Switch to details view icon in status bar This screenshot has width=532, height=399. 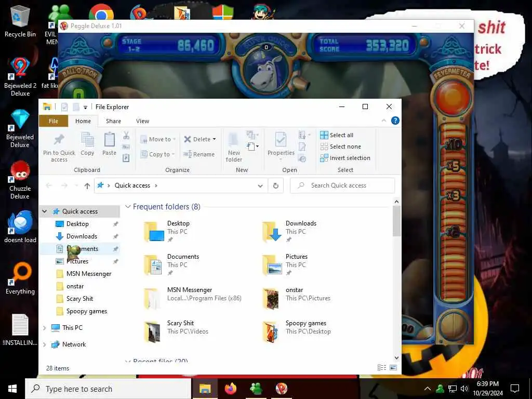[382, 368]
